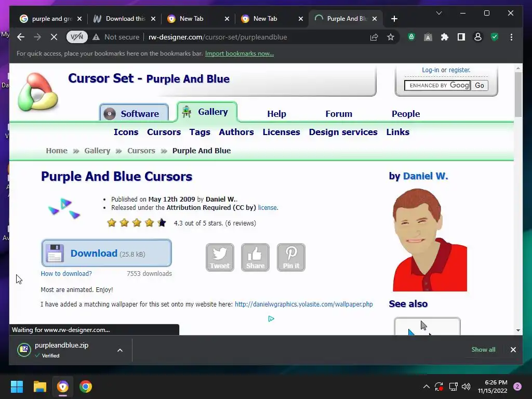Open the CC license link
The width and height of the screenshot is (532, 399).
click(x=268, y=208)
